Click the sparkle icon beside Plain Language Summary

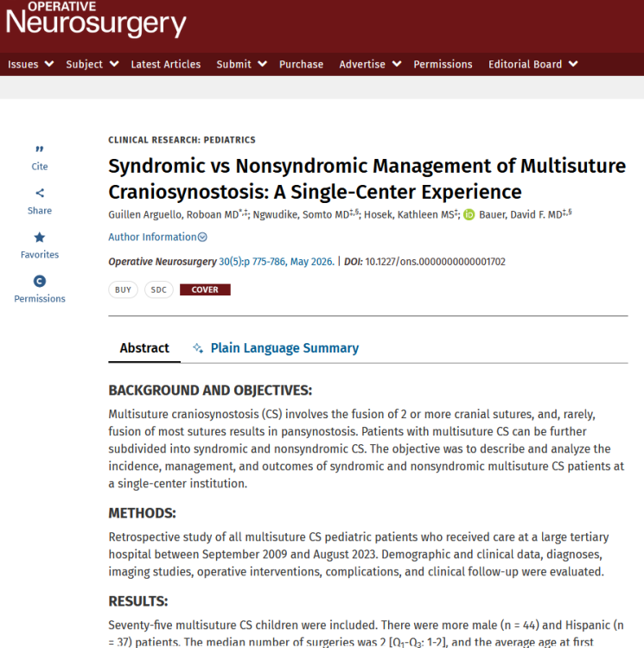coord(198,348)
